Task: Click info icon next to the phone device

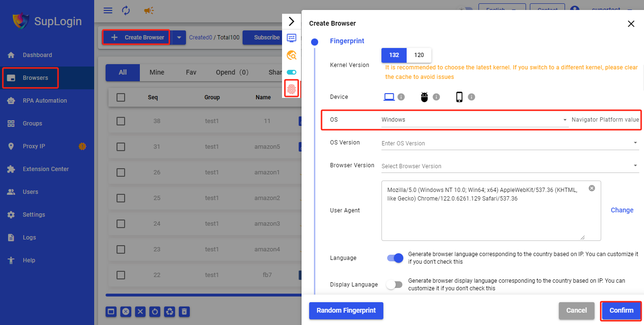Action: [x=471, y=97]
